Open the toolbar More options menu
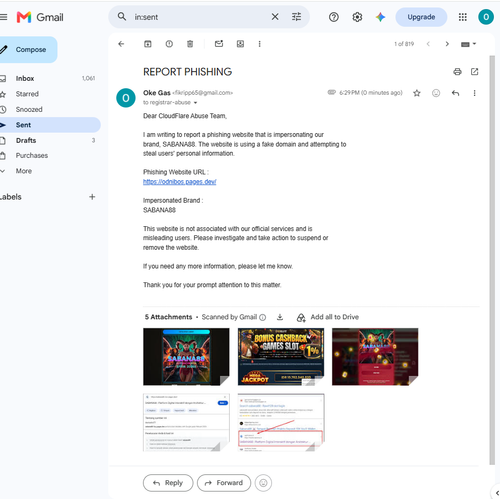Screen dimensions: 500x499 pos(259,44)
